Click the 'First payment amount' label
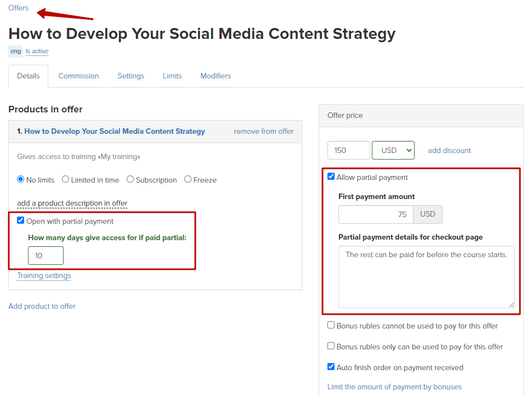 coord(377,196)
